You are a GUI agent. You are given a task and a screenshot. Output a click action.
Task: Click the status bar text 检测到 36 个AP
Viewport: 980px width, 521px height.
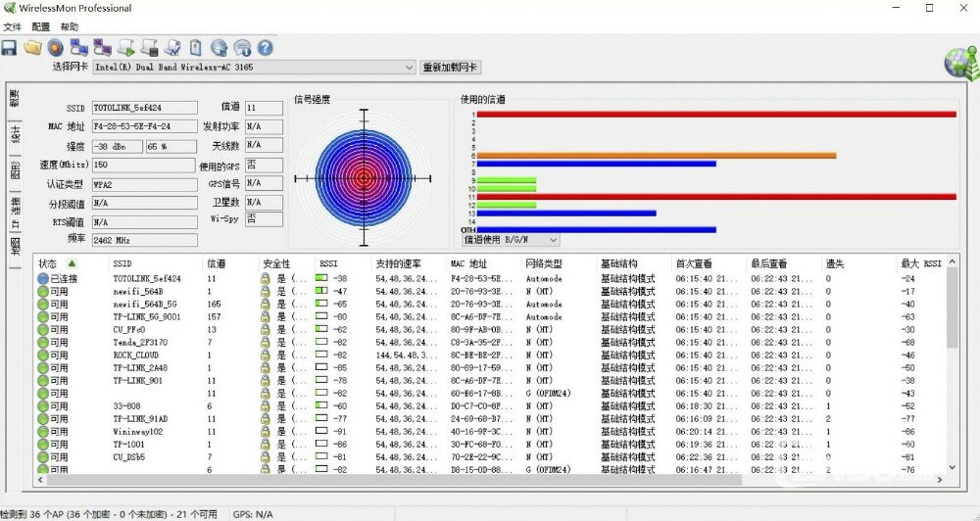(109, 514)
